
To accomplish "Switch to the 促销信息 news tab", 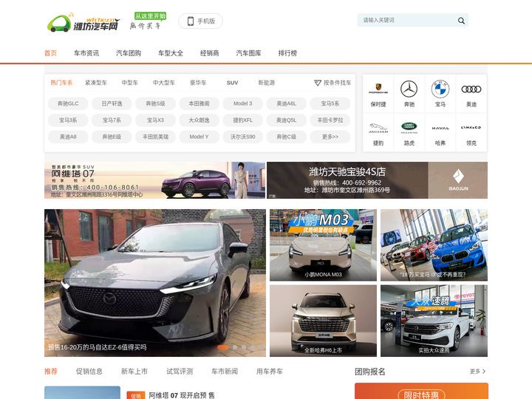I will pos(89,372).
